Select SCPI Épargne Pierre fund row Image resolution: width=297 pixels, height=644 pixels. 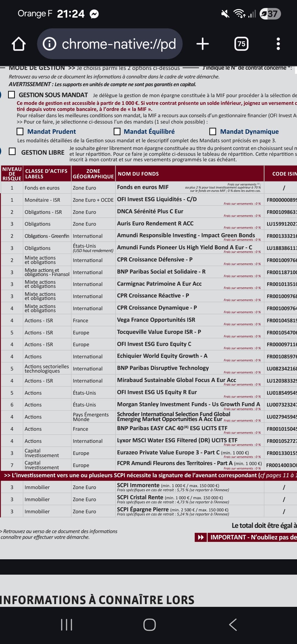click(x=148, y=511)
